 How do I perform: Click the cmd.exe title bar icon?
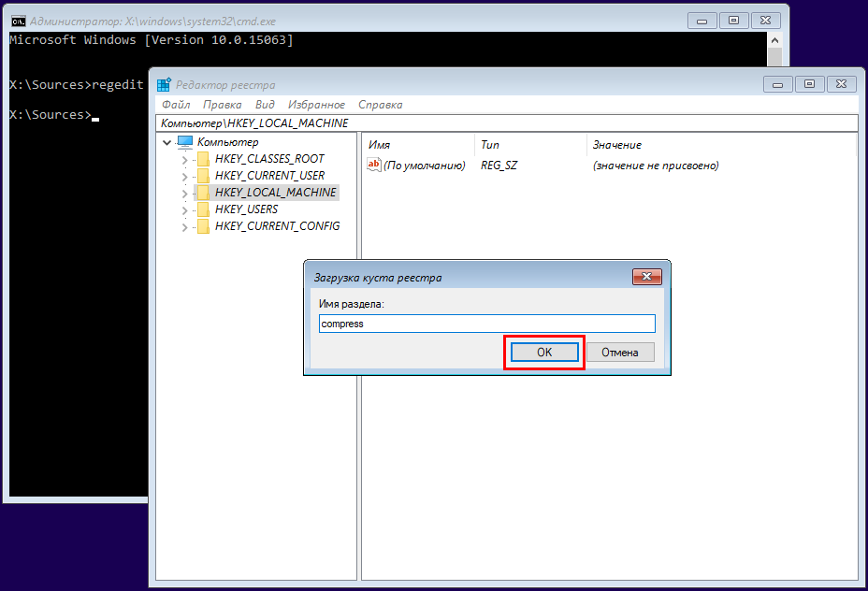[x=19, y=22]
